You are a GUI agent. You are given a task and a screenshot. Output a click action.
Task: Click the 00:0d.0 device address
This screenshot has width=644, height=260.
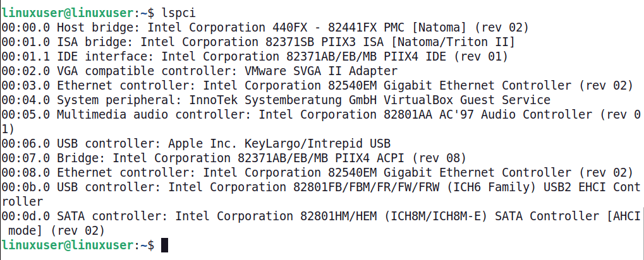click(26, 216)
